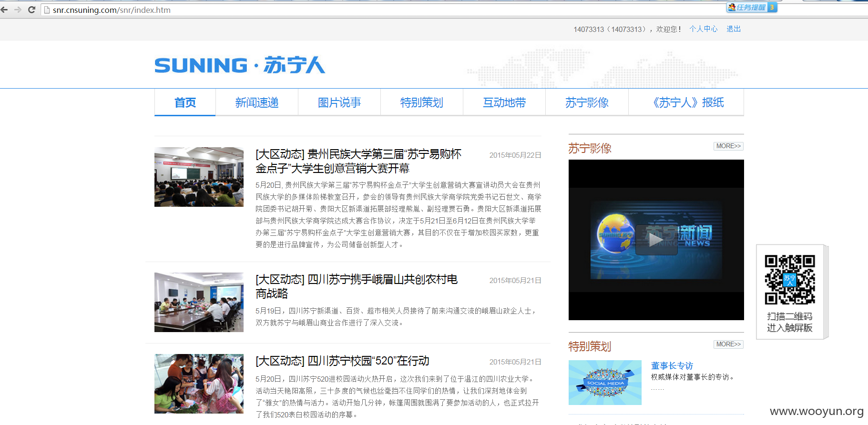
Task: Click the 苏宁影像 section heading
Action: point(590,148)
